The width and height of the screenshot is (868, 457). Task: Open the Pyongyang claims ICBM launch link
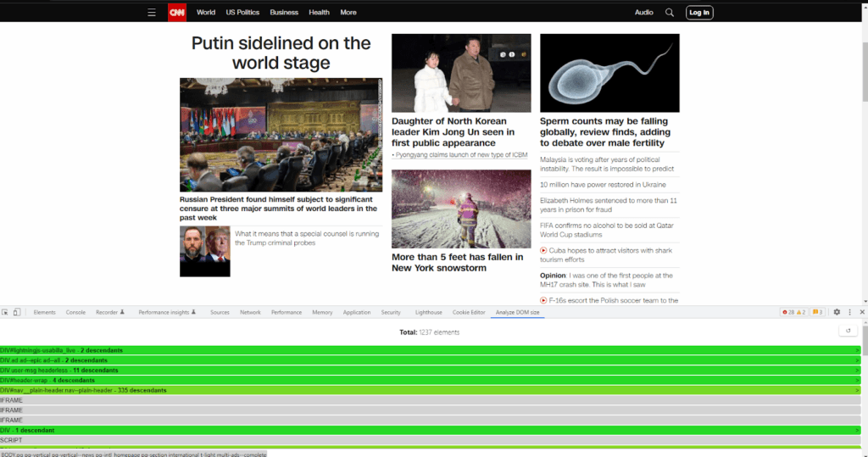coord(461,154)
